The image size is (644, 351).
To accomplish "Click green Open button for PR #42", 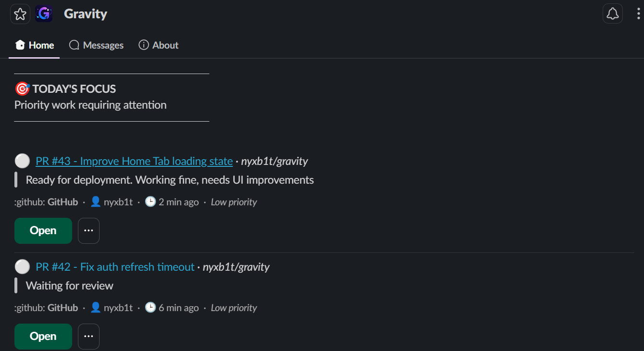I will [43, 337].
